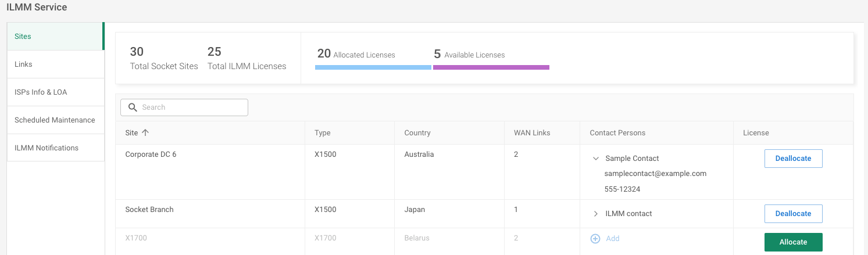The image size is (868, 255).
Task: Deallocate license for Corporate DC 6
Action: 793,159
